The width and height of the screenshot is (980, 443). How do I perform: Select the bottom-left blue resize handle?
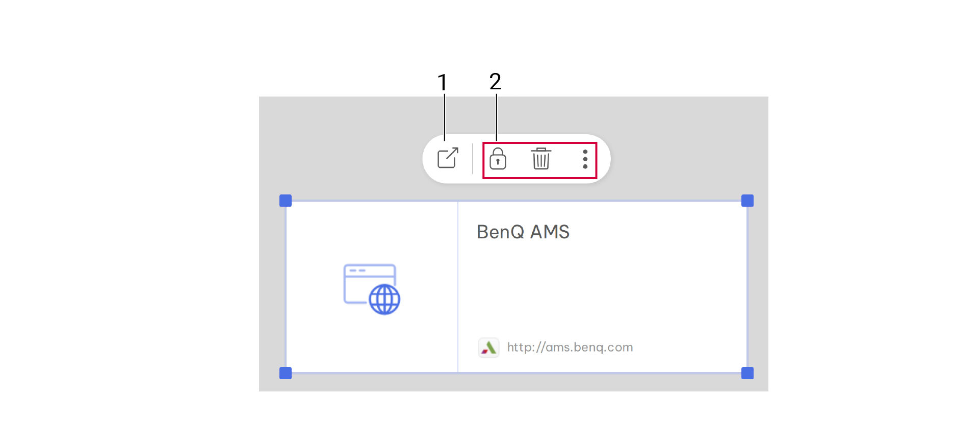coord(286,373)
